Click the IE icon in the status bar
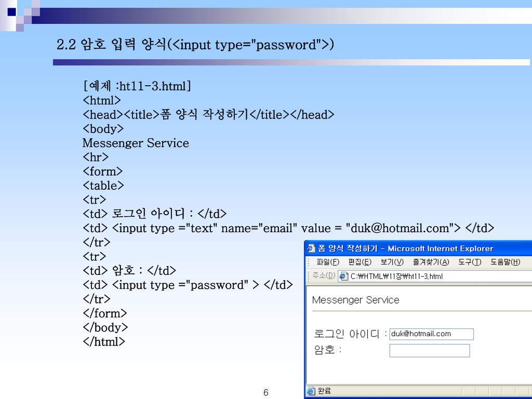The image size is (532, 399). click(x=311, y=391)
